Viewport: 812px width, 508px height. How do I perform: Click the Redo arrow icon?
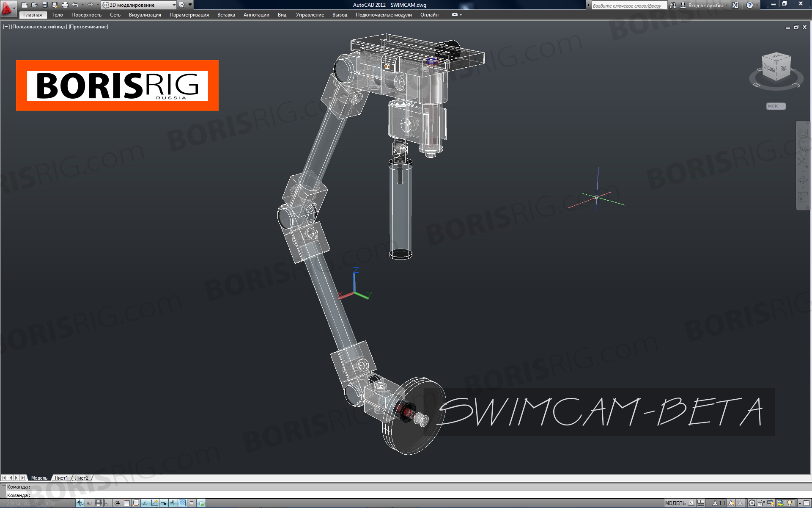coord(90,5)
